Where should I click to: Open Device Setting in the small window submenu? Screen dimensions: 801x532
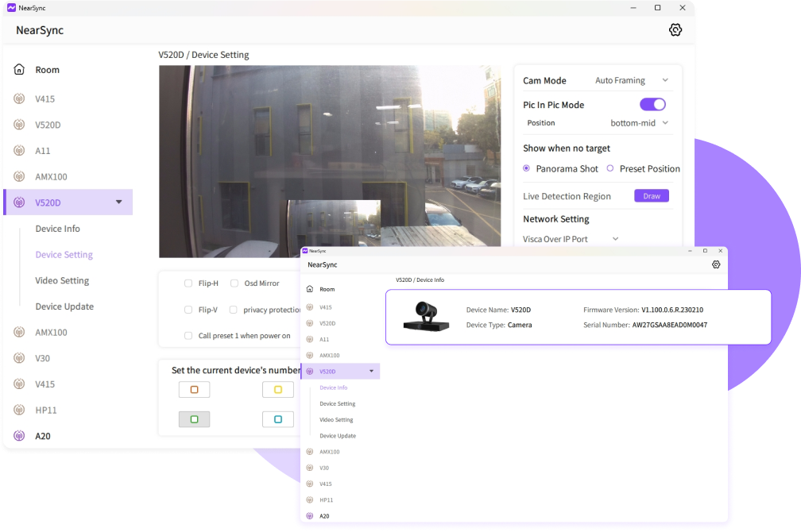click(x=338, y=403)
